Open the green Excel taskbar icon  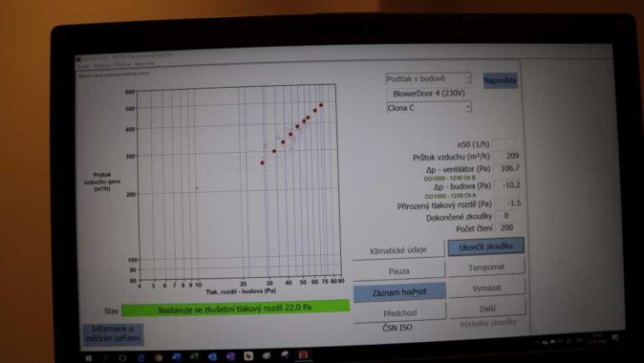tap(194, 357)
